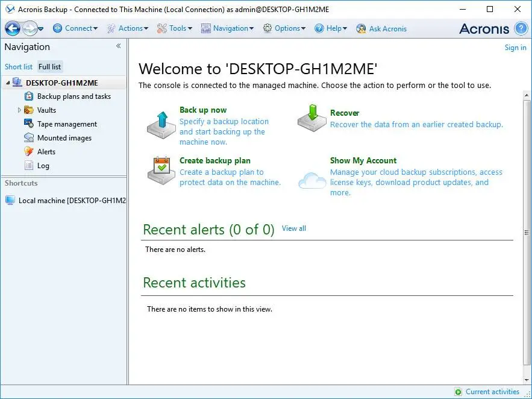Open Tape management

(x=67, y=124)
